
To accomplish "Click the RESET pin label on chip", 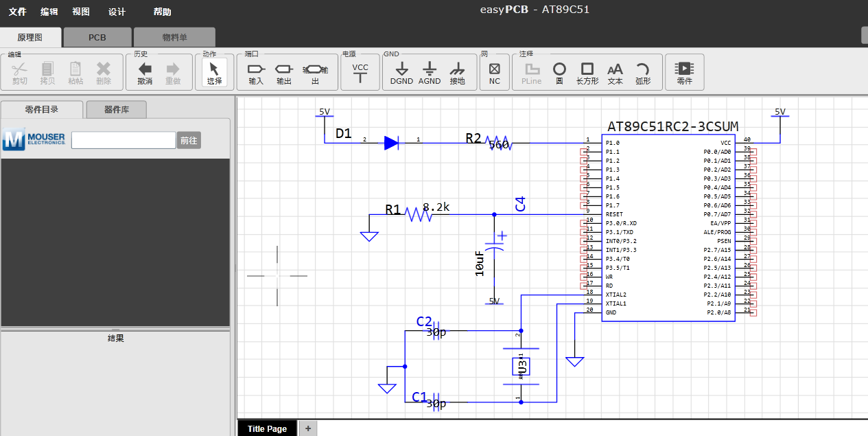I will coord(614,214).
